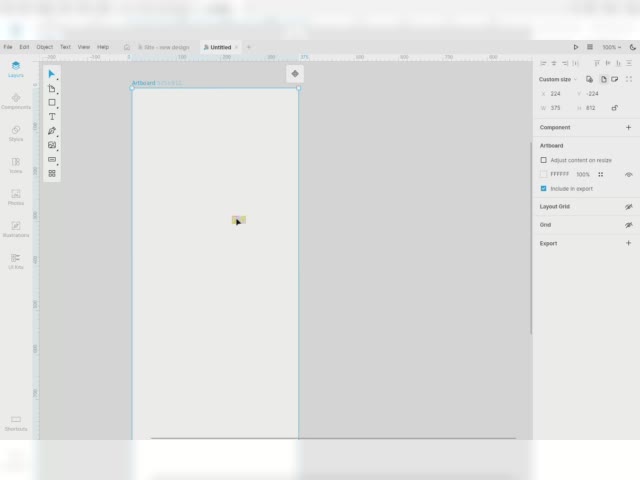Select the Button UI element tool
Viewport: 640px width, 480px height.
pyautogui.click(x=52, y=159)
